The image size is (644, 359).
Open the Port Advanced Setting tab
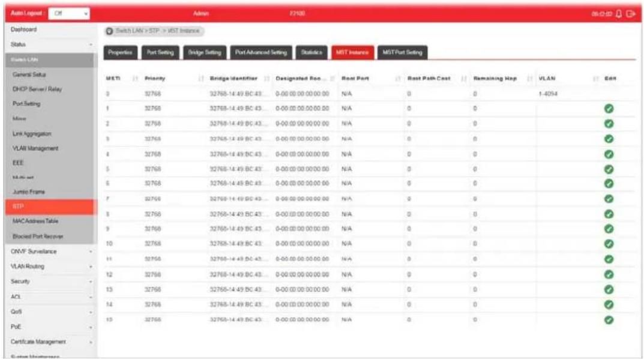tap(261, 53)
